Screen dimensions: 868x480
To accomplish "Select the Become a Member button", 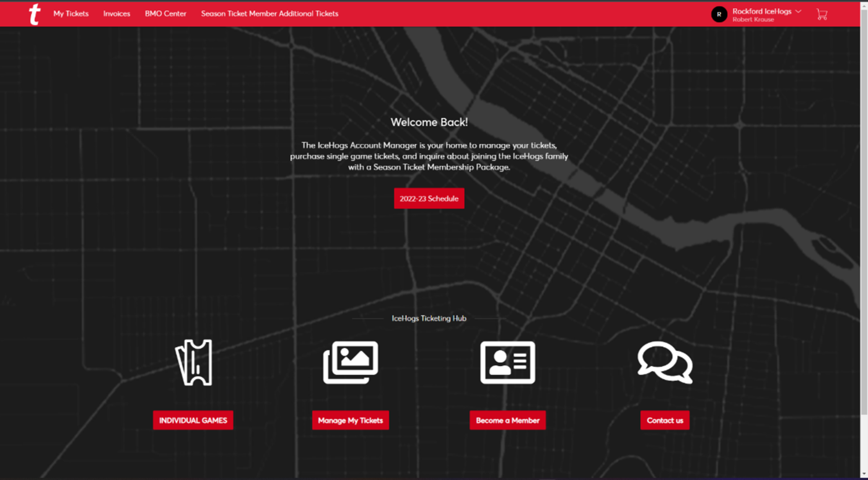I will pos(508,420).
